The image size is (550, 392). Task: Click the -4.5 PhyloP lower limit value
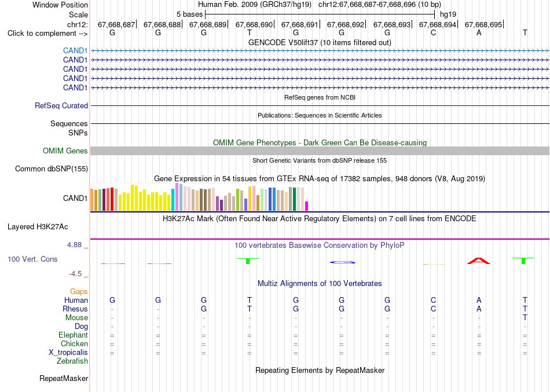(x=75, y=274)
